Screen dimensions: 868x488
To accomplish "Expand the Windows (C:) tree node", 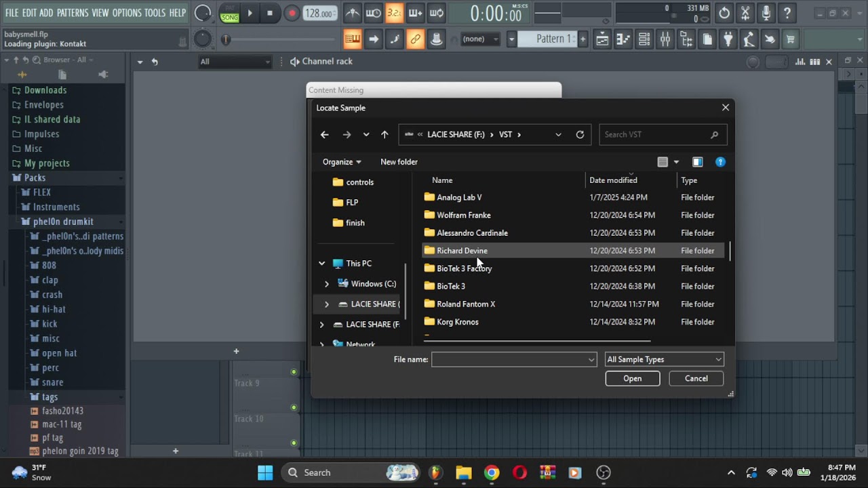I will point(327,284).
